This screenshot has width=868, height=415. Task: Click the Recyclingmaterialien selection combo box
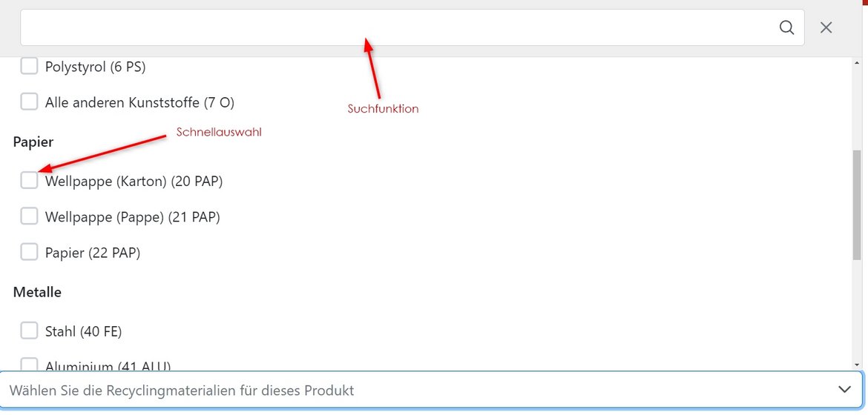(x=431, y=390)
